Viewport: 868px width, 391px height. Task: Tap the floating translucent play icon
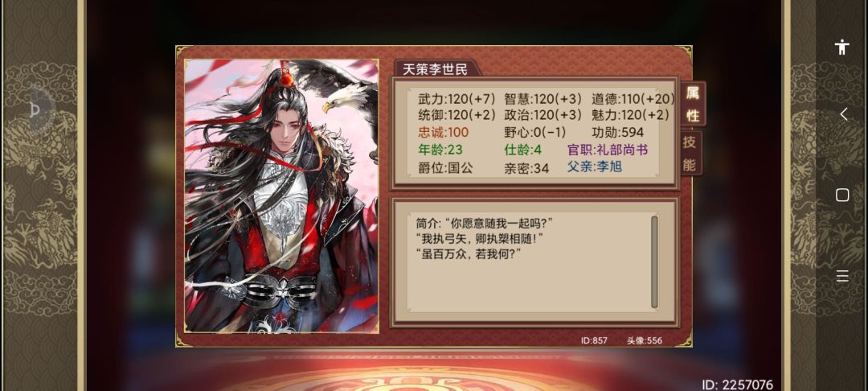tap(35, 110)
